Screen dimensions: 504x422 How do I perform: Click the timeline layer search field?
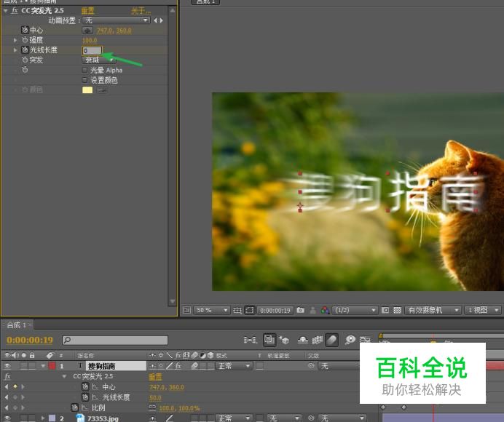pyautogui.click(x=115, y=340)
